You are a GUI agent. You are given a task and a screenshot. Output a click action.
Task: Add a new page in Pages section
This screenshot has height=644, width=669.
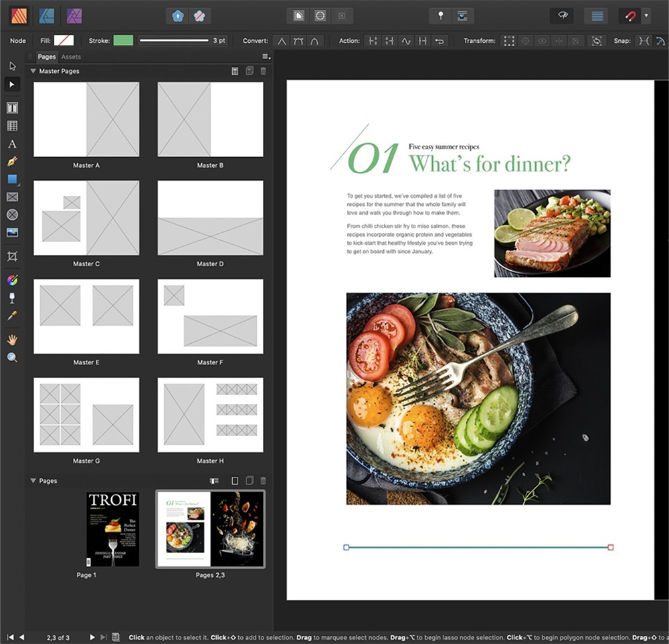click(235, 481)
